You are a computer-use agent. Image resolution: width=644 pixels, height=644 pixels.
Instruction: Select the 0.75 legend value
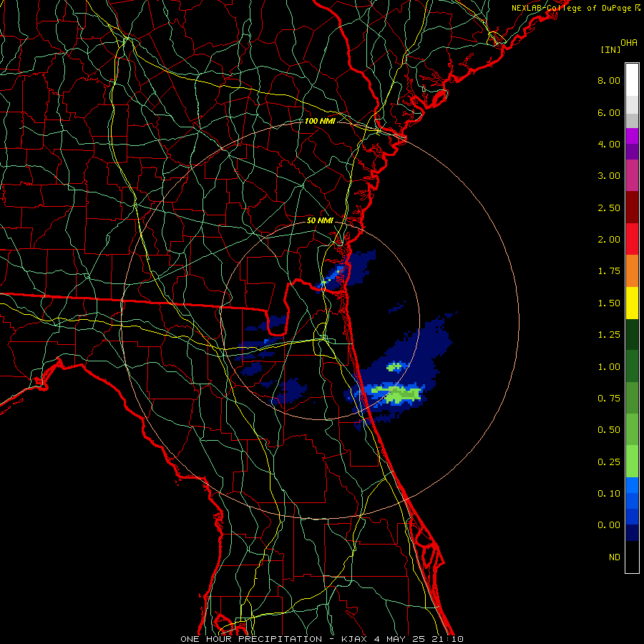609,399
